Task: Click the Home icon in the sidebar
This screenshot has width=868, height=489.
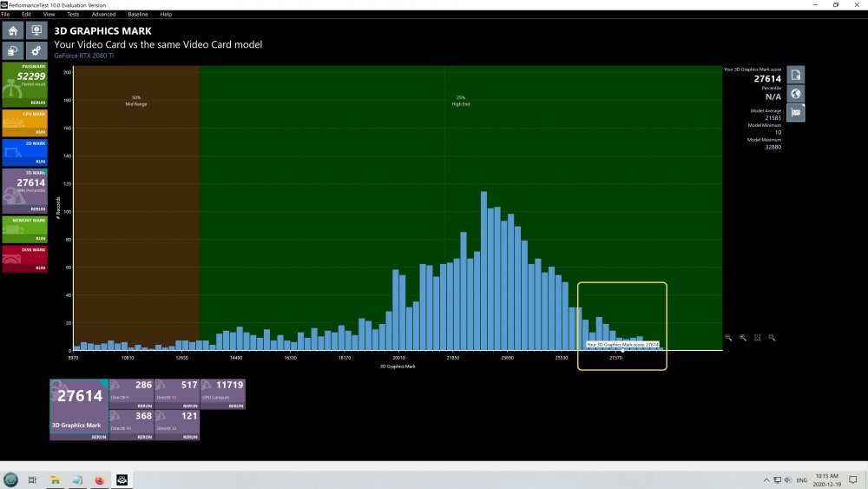Action: [13, 30]
